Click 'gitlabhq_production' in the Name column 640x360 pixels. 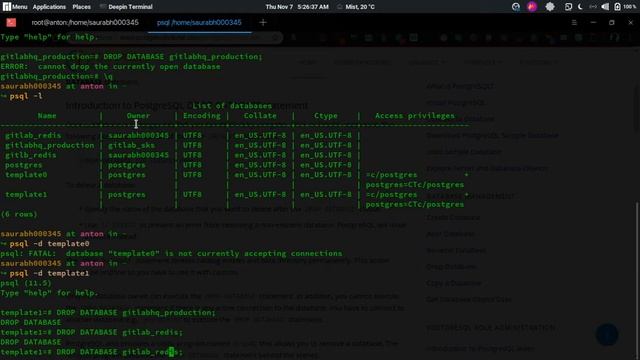point(49,145)
